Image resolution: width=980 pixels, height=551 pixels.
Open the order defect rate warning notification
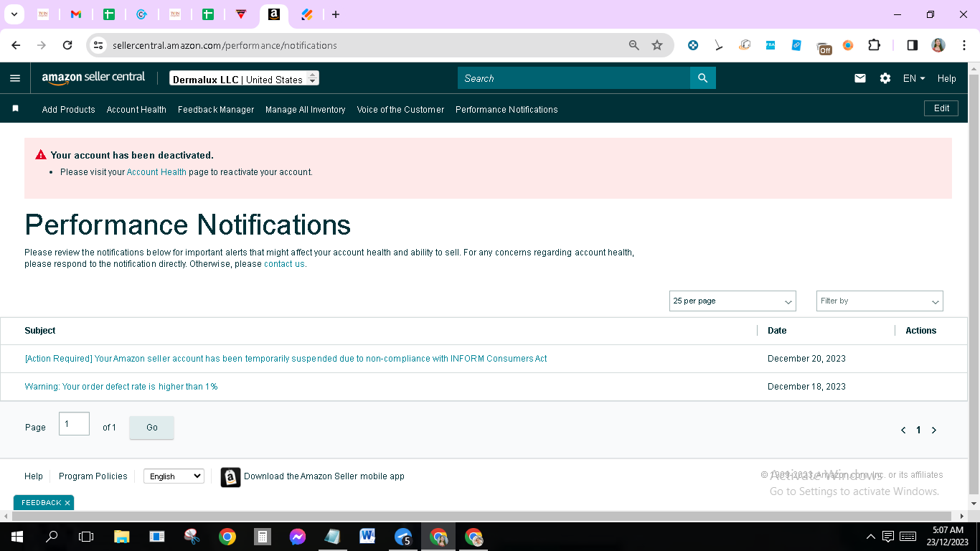(x=121, y=387)
